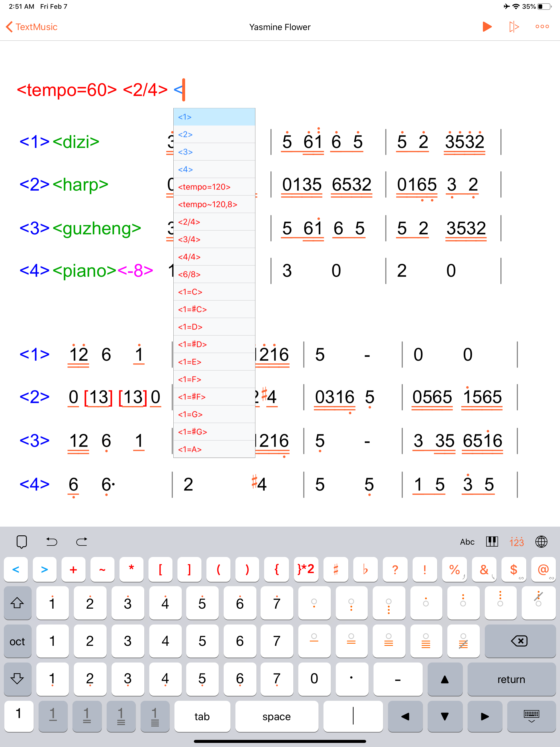Tap the return key
Screen dimensions: 560x747
coord(511,679)
